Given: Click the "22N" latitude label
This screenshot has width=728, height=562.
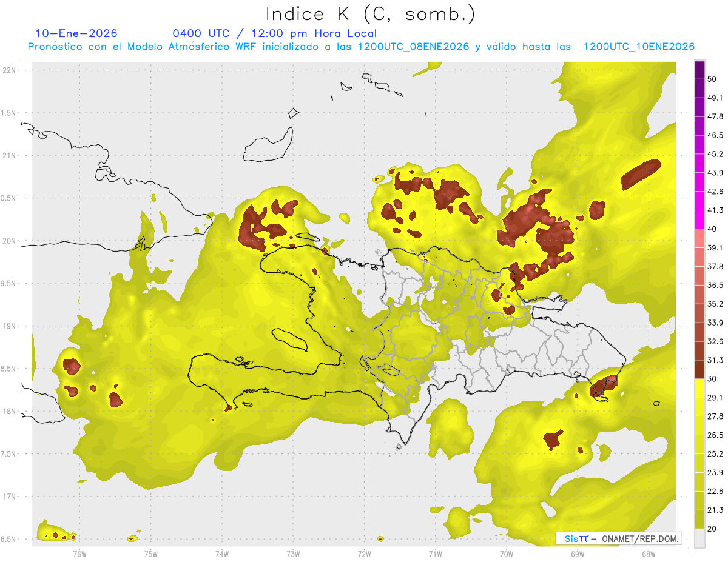Looking at the screenshot, I should (10, 70).
